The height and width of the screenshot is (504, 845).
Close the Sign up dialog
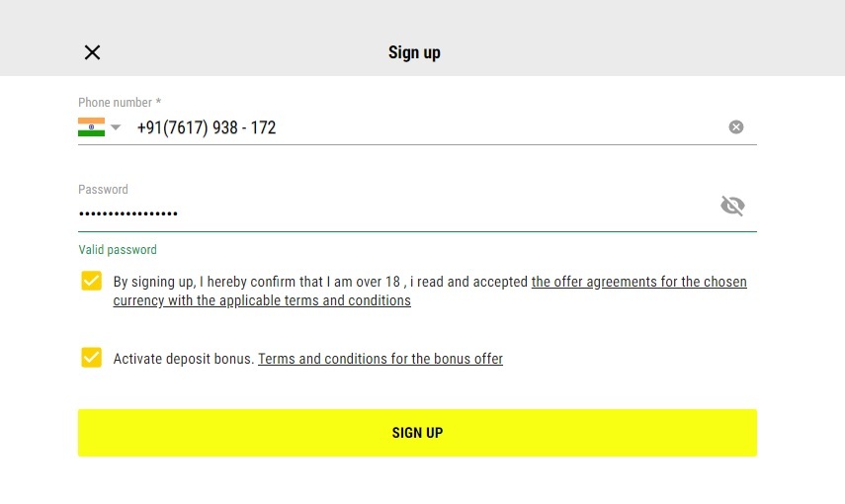coord(92,52)
